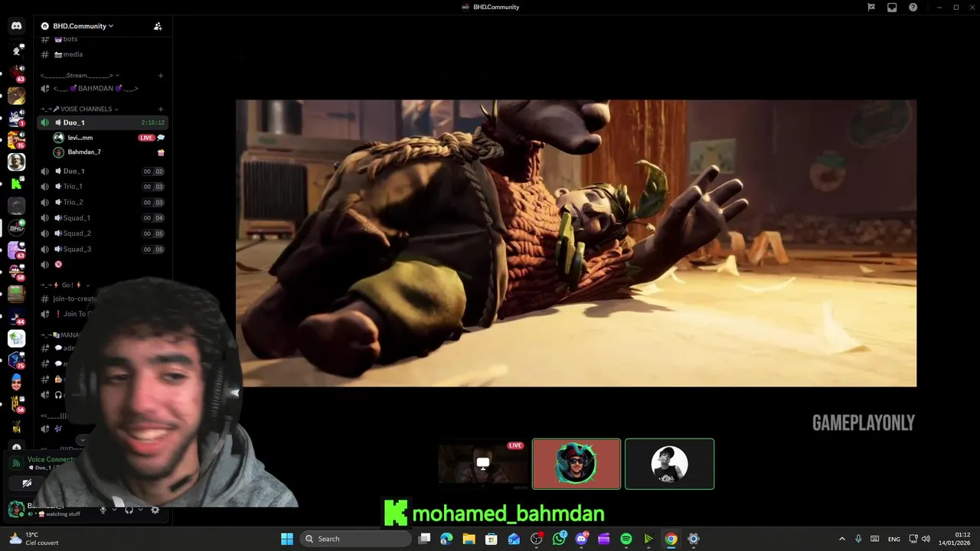Viewport: 980px width, 551px height.
Task: Join the Trio_1 voice channel
Action: (102, 187)
